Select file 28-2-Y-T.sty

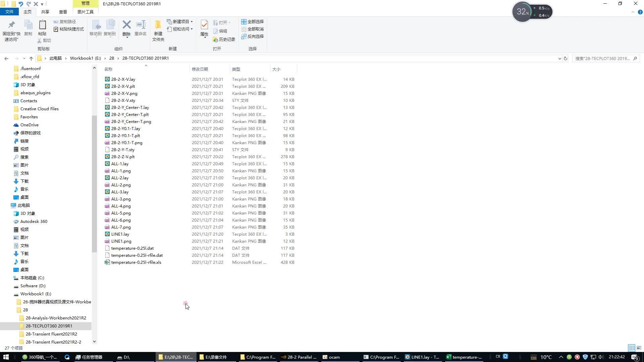(123, 150)
